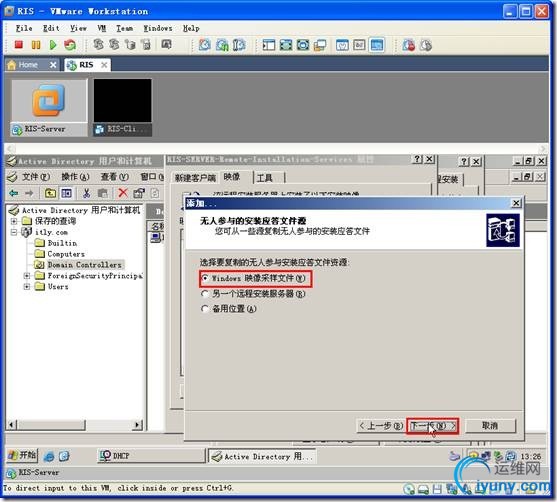The image size is (557, 502).
Task: Select Builtin folder in tree
Action: pos(62,243)
